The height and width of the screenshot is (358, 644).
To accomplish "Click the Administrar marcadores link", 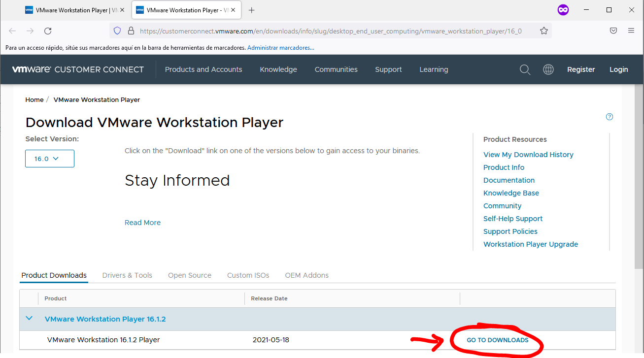I will click(x=281, y=48).
